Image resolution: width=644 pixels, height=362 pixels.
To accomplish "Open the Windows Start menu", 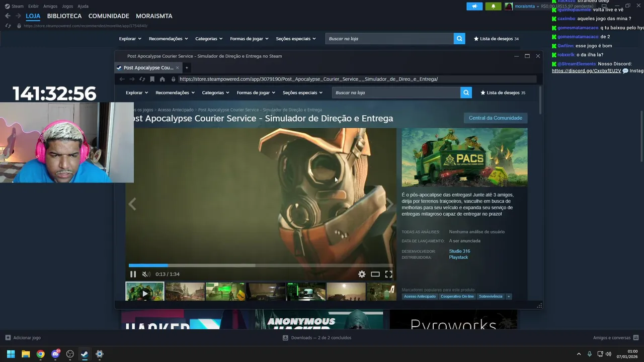I will [11, 354].
